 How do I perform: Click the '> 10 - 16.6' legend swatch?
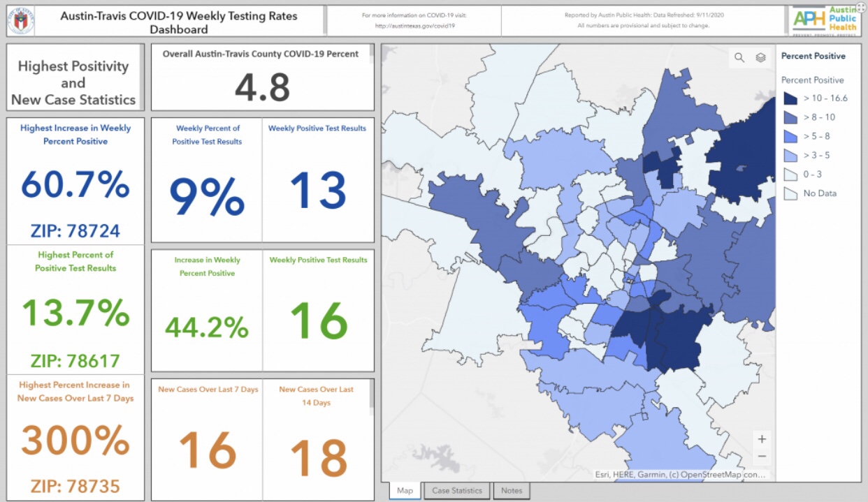pyautogui.click(x=790, y=98)
